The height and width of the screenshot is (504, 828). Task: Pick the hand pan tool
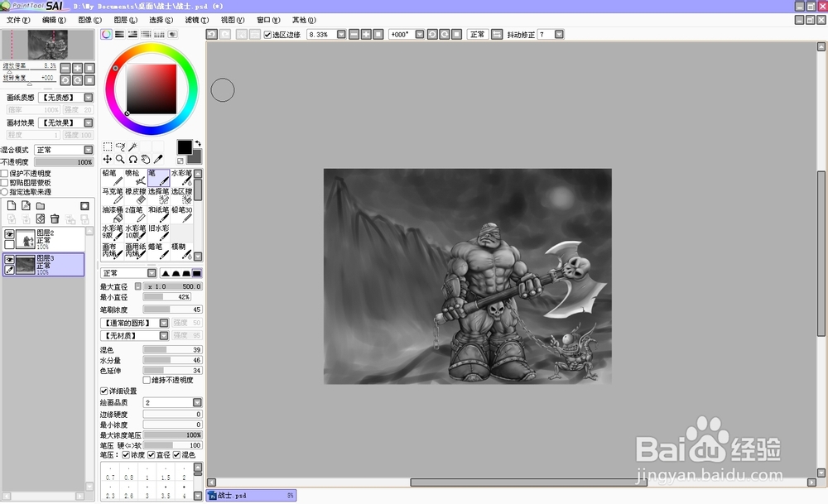pos(146,159)
